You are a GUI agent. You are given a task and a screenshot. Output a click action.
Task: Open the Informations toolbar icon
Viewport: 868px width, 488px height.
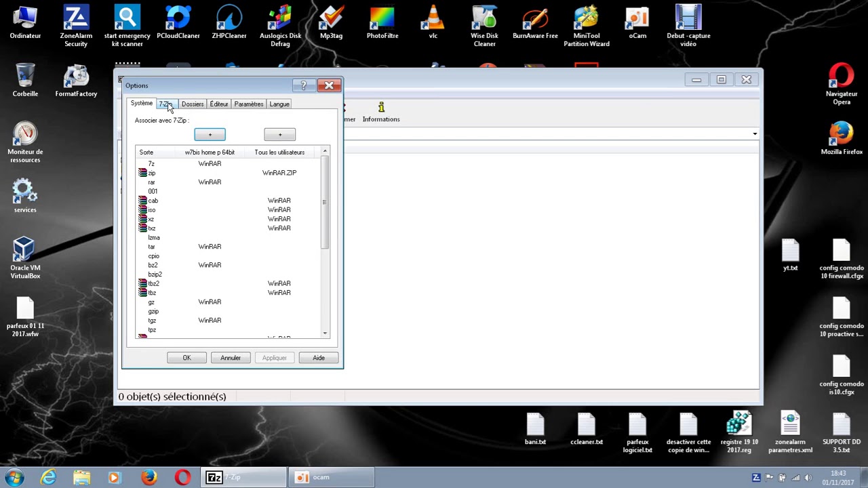[x=381, y=112]
